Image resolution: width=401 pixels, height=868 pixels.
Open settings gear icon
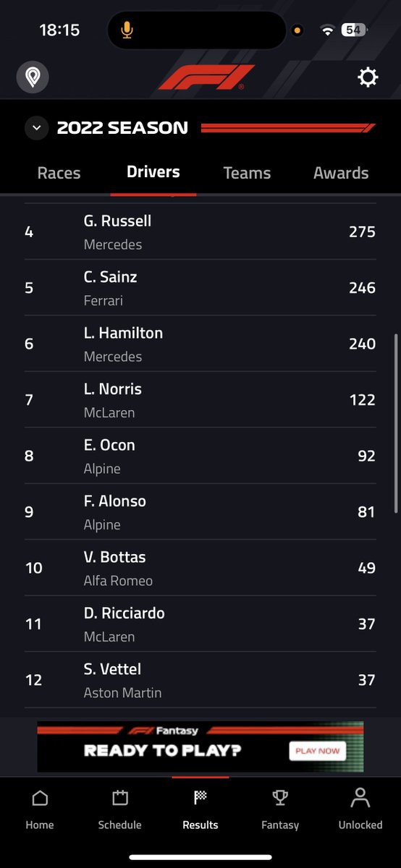pos(368,77)
